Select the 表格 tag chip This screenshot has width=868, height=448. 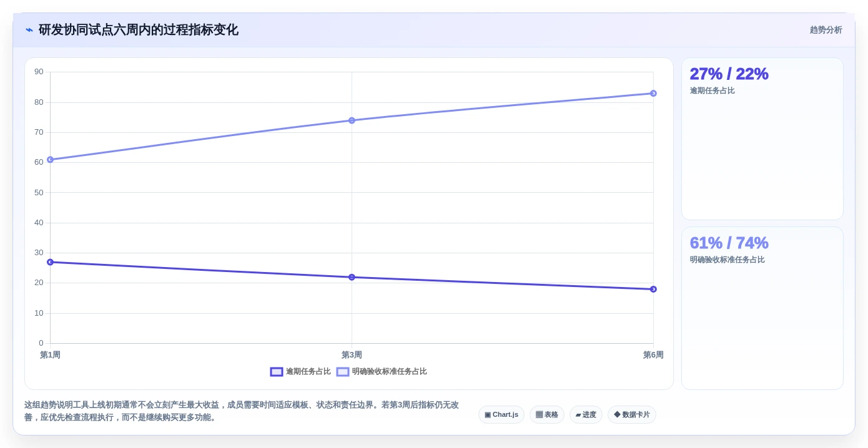click(x=547, y=415)
